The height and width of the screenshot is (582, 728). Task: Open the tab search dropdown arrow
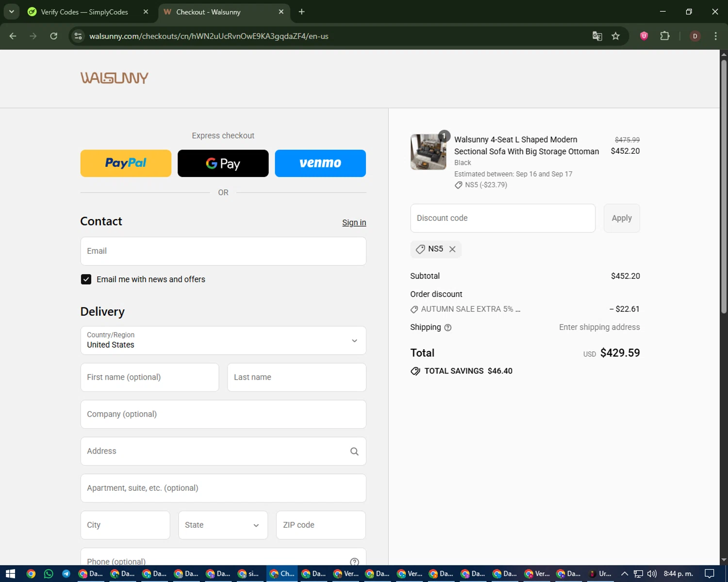click(x=11, y=12)
